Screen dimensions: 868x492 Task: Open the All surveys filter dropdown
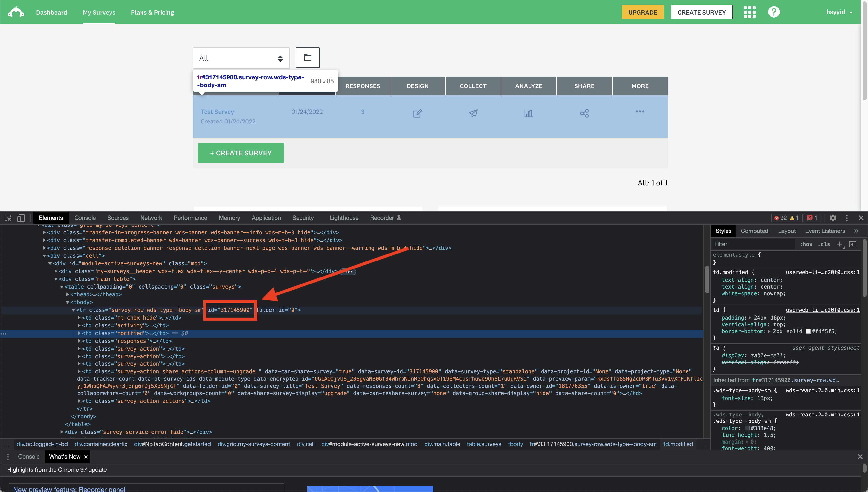click(x=241, y=58)
